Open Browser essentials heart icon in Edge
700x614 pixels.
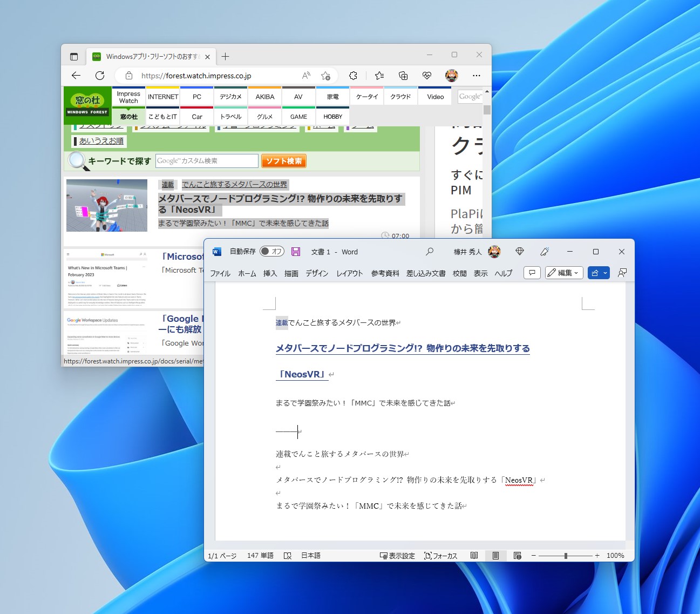pyautogui.click(x=427, y=76)
